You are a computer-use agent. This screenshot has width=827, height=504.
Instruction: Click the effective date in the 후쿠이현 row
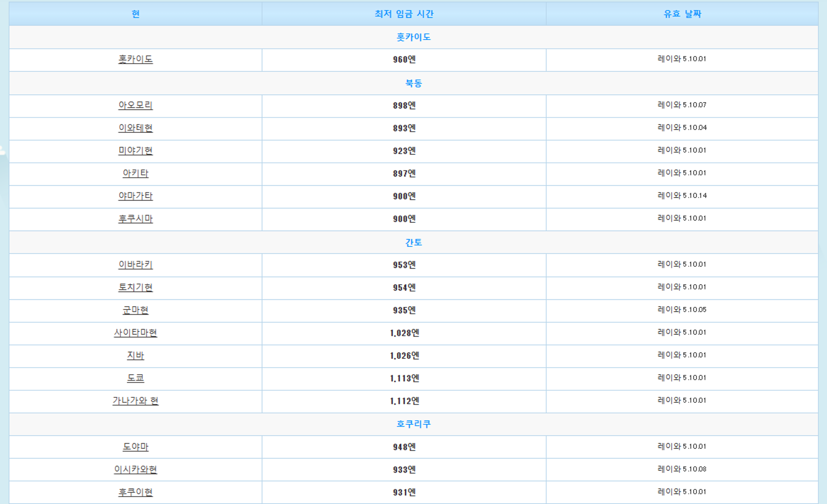pos(682,492)
